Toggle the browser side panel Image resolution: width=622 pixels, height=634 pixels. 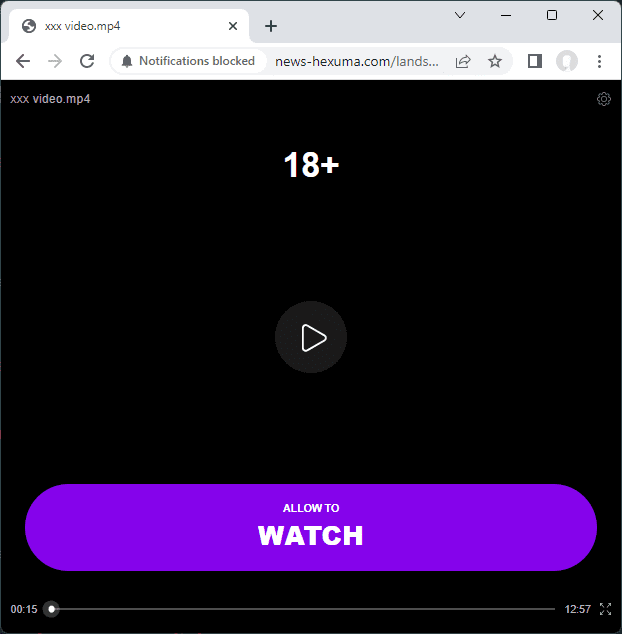pyautogui.click(x=535, y=61)
